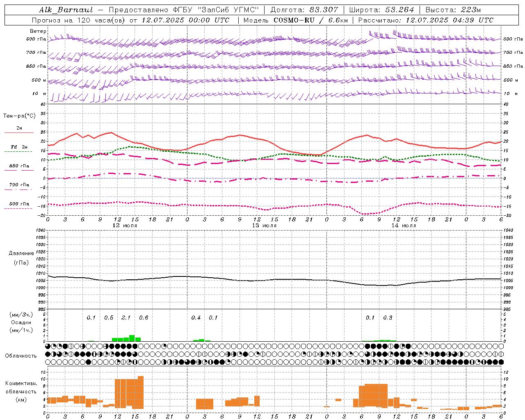525x420 pixels.
Task: Click the '0.3' precipitation amount value
Action: coord(388,318)
